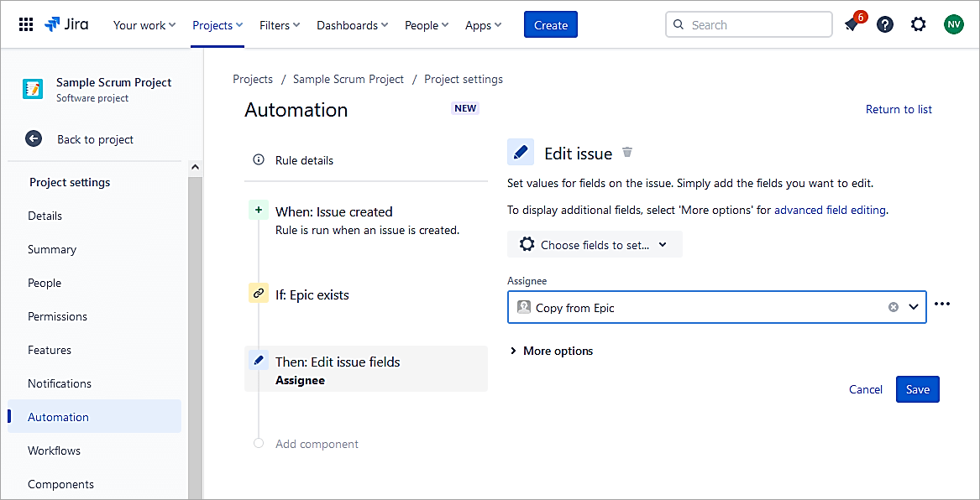Open the three-dot menu beside Assignee field
The height and width of the screenshot is (500, 980).
pos(942,304)
